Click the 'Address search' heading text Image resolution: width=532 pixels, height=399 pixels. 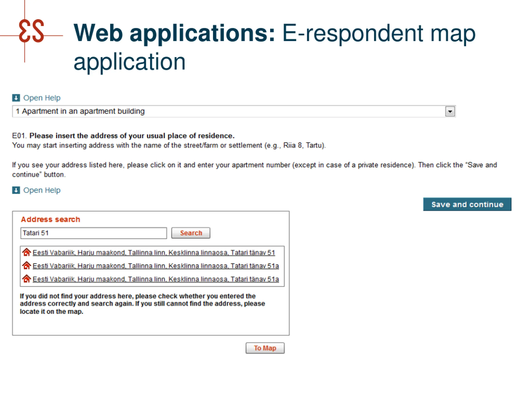[50, 219]
